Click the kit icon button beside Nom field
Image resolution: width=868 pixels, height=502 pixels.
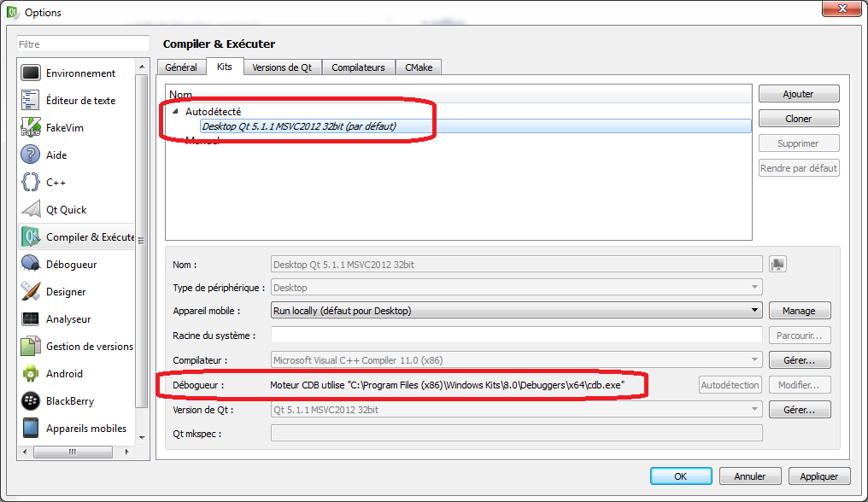pyautogui.click(x=777, y=265)
